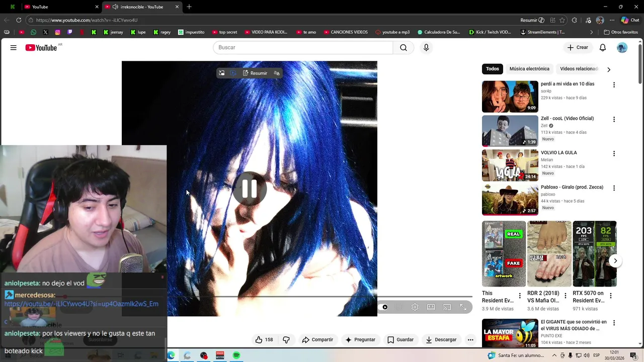Select the Todos filter chip
The height and width of the screenshot is (362, 644).
pos(493,69)
